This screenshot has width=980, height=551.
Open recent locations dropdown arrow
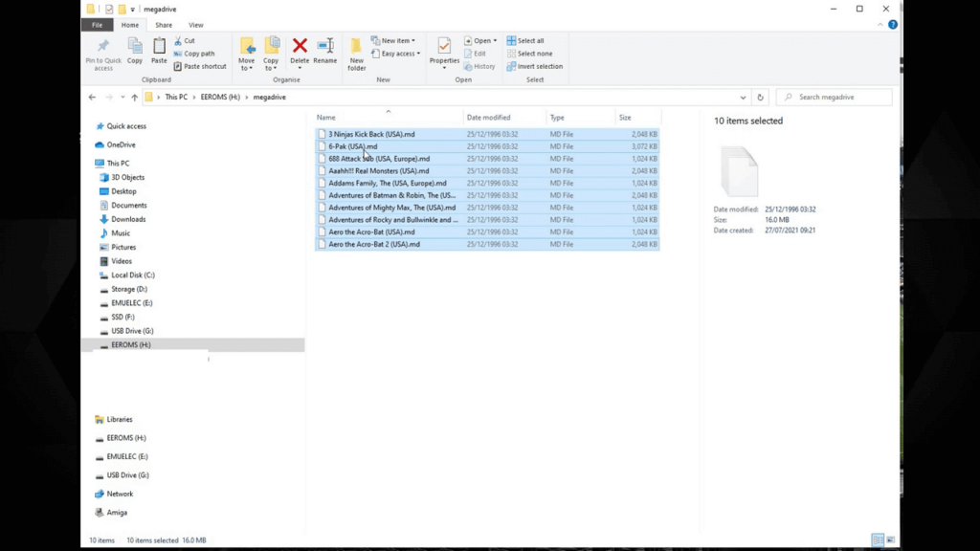coord(122,98)
